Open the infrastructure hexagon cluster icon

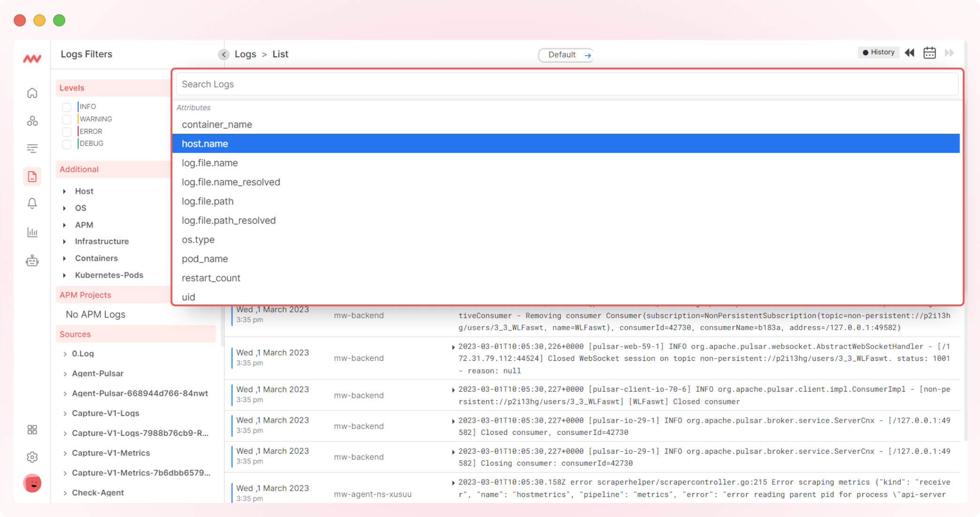click(32, 121)
